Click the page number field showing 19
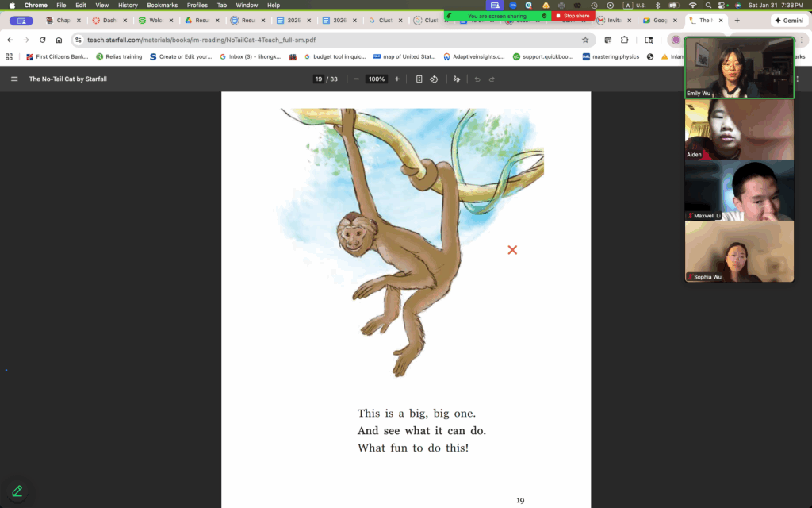The image size is (812, 508). coord(319,79)
